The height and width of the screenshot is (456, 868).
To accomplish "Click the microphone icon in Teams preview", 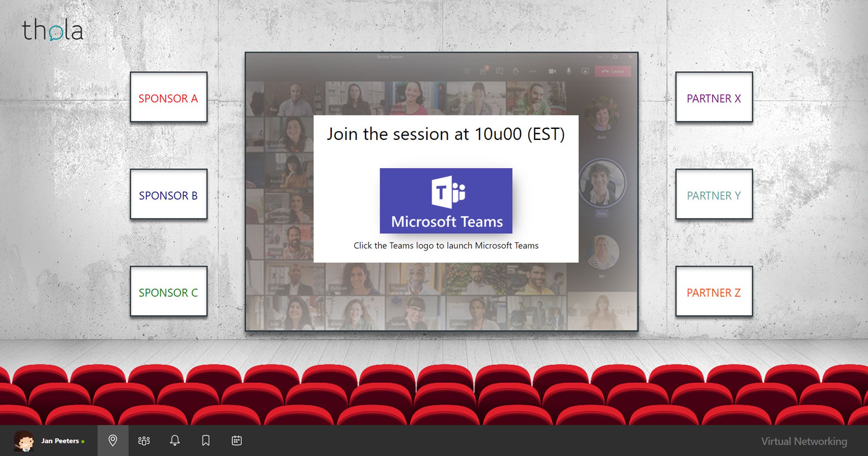I will pos(569,71).
